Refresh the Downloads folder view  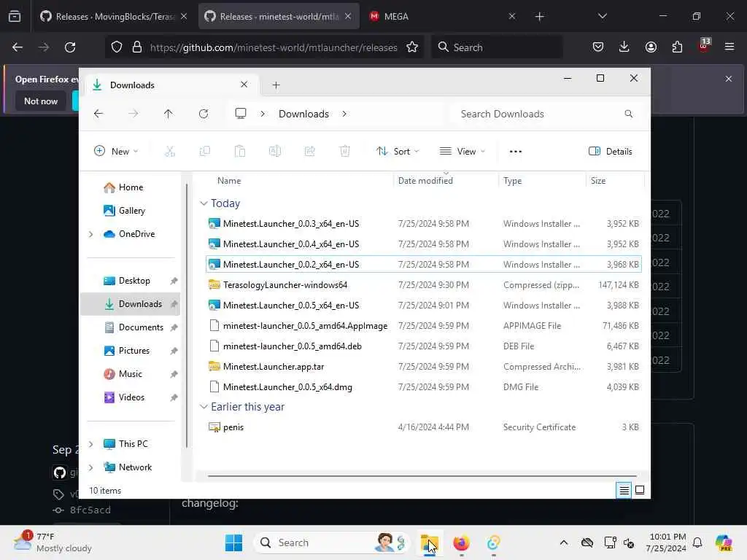pos(204,114)
